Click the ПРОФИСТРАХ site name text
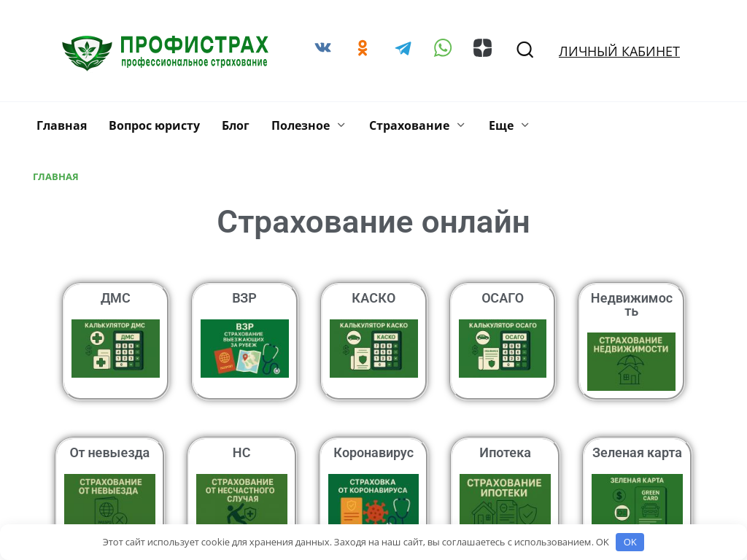Viewport: 747px width, 560px height. [194, 45]
